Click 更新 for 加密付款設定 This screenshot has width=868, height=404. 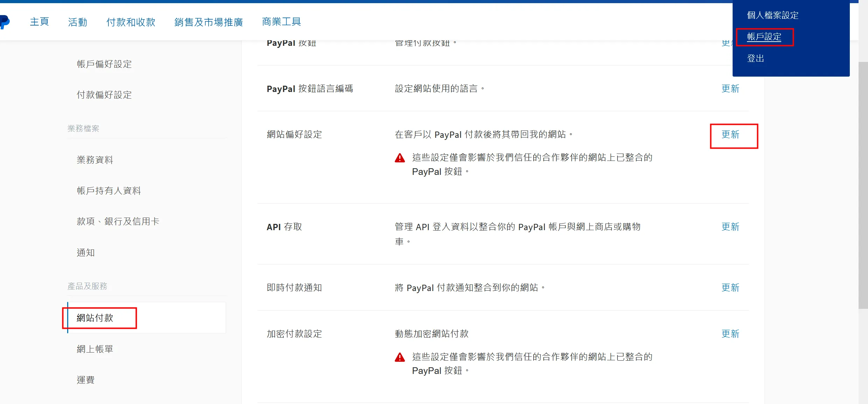730,334
